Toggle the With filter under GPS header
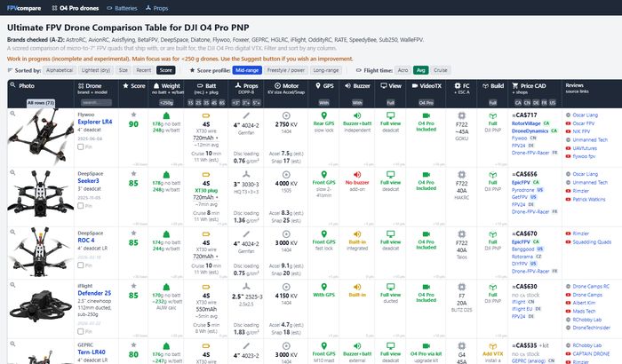The height and width of the screenshot is (364, 622). (x=324, y=103)
